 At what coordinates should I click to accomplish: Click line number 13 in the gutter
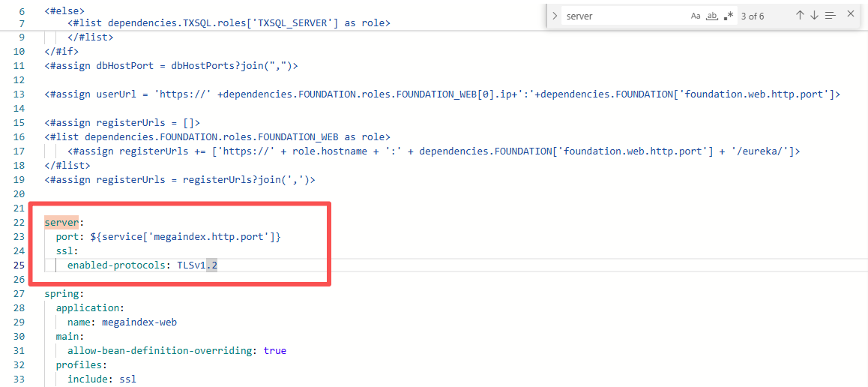pos(19,94)
